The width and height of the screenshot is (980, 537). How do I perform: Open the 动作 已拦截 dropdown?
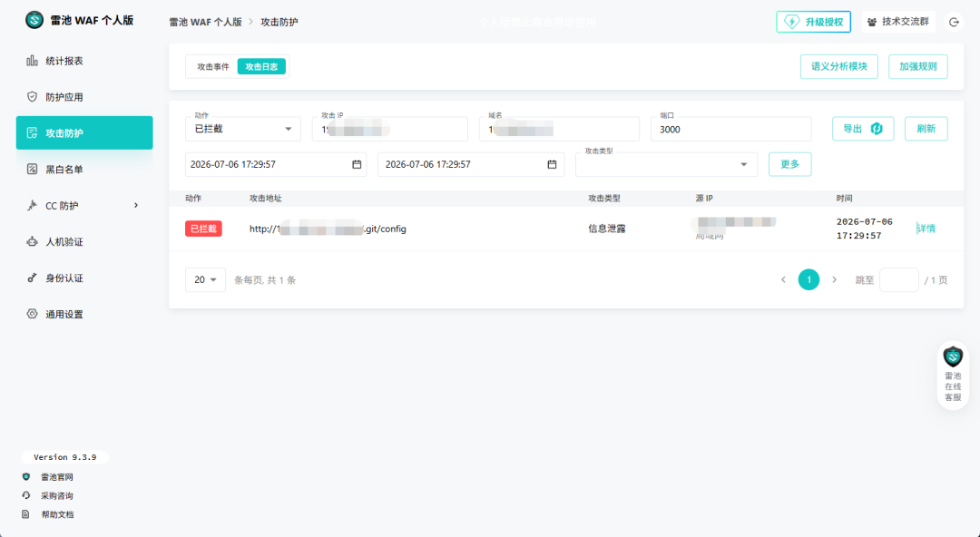243,129
